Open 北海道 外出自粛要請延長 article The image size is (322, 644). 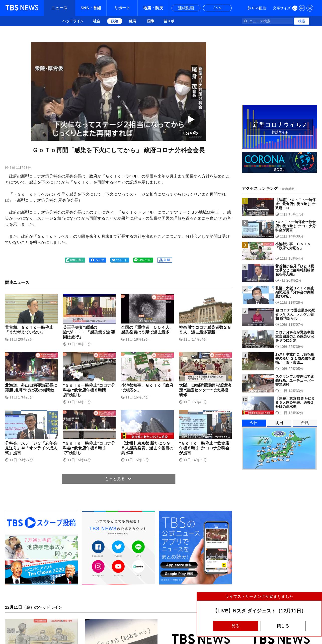[31, 376]
